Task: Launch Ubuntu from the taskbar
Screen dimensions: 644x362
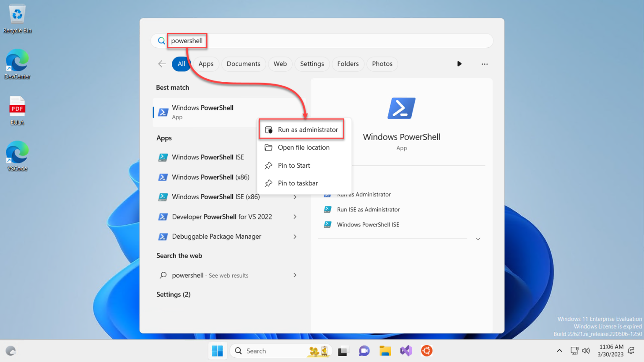Action: (426, 351)
